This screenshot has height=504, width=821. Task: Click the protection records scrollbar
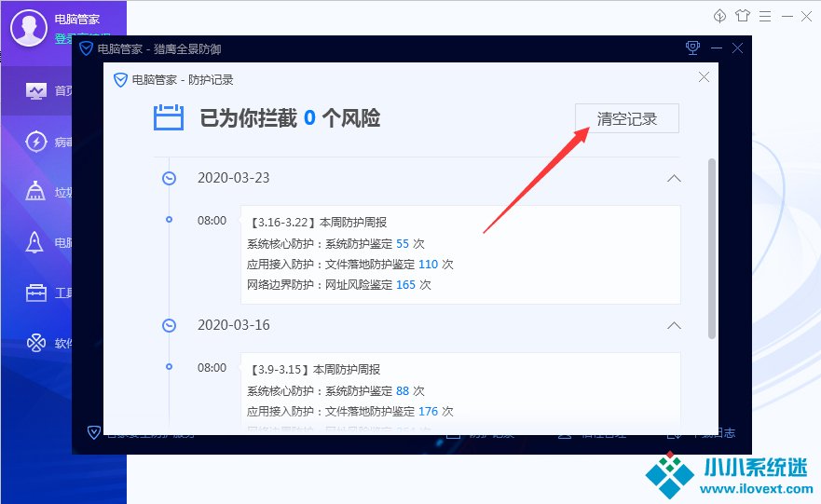pyautogui.click(x=713, y=247)
